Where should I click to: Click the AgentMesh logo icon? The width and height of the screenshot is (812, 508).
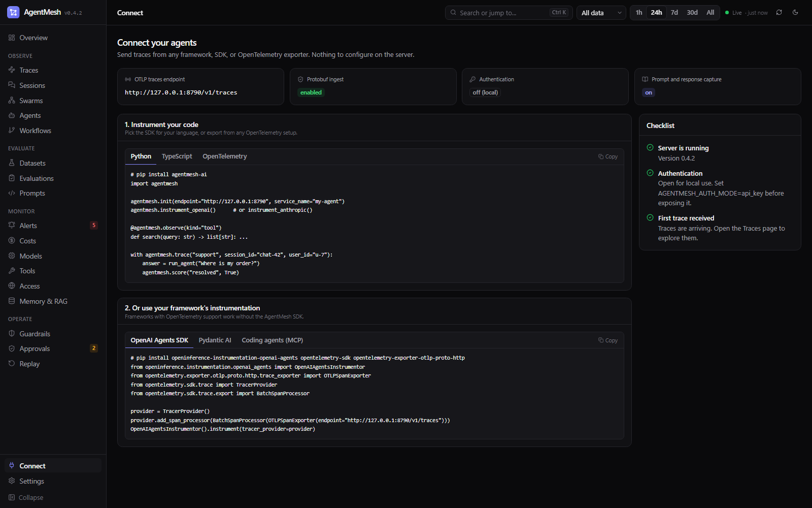click(13, 12)
